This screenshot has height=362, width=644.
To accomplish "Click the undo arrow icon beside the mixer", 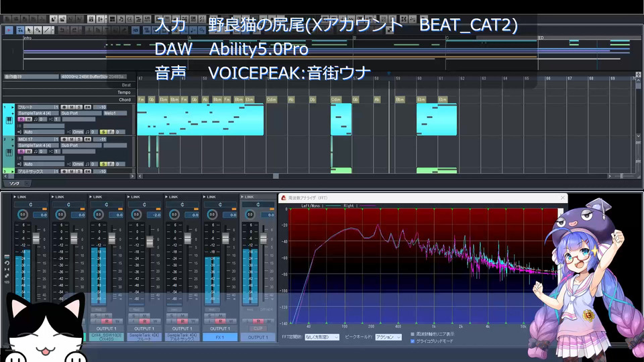I will (6, 262).
